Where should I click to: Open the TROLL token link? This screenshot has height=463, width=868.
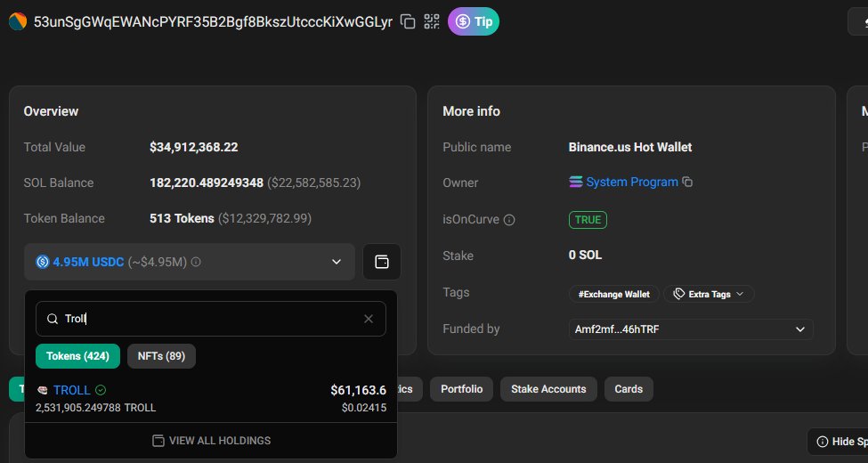point(72,391)
